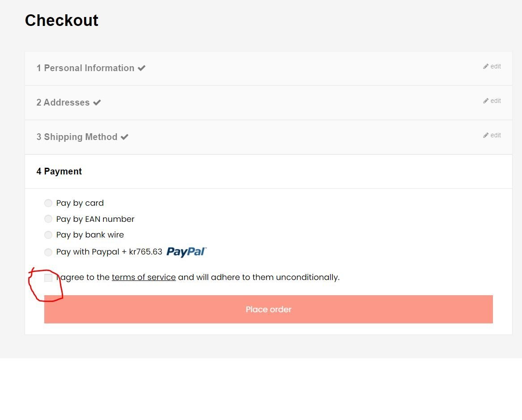Screen dimensions: 522x420
Task: Click the checkmark next to Personal Information
Action: click(x=141, y=68)
